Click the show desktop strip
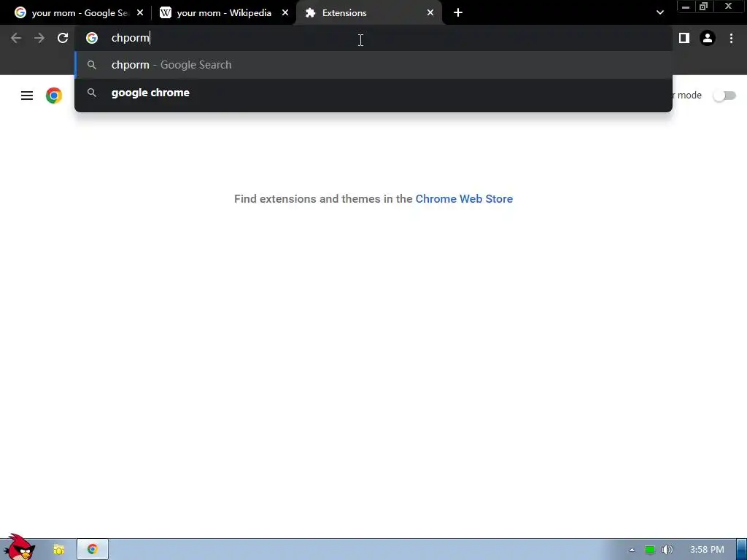The height and width of the screenshot is (560, 747). click(742, 550)
